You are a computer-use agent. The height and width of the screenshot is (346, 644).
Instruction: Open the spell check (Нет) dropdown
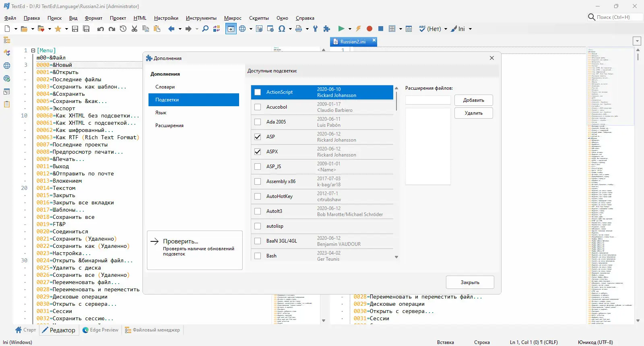pyautogui.click(x=446, y=29)
